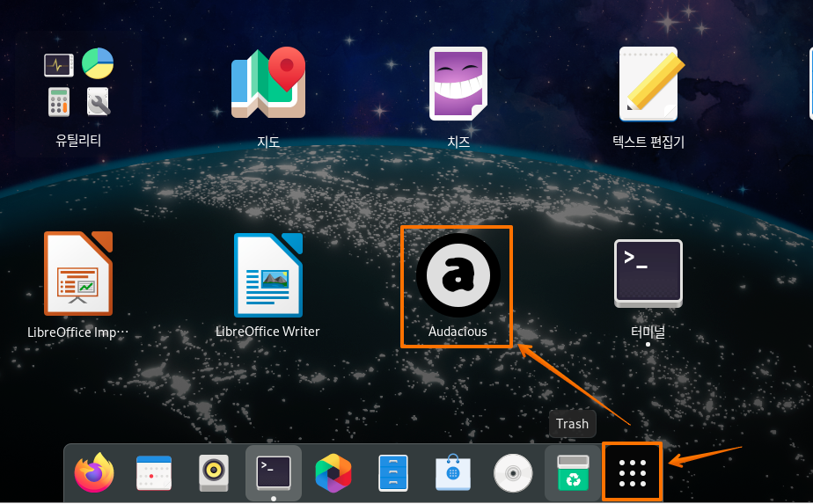Open the disc burner app in dock

point(513,473)
